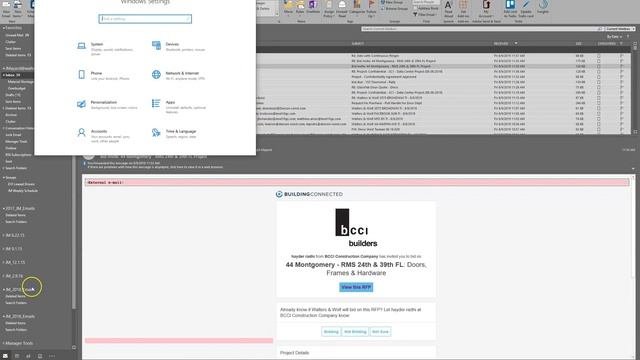
Task: Click the Assign Policy ribbon icon
Action: 329,8
